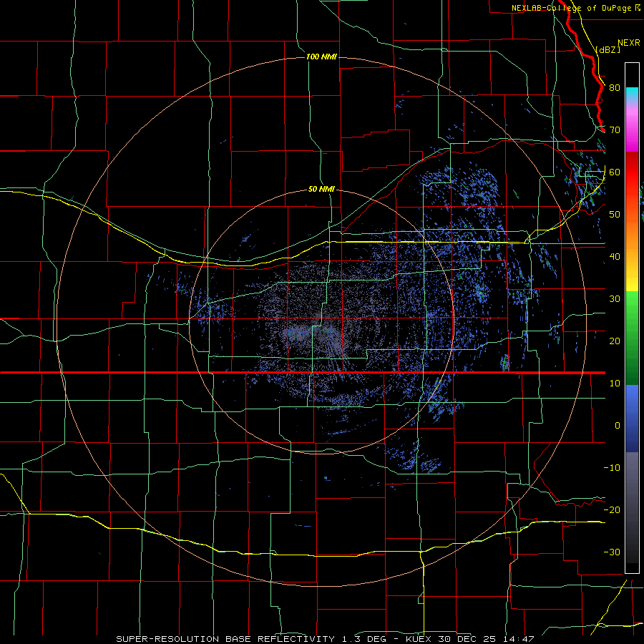644x644 pixels.
Task: Click the KUEX station ID in the caption
Action: (x=420, y=639)
